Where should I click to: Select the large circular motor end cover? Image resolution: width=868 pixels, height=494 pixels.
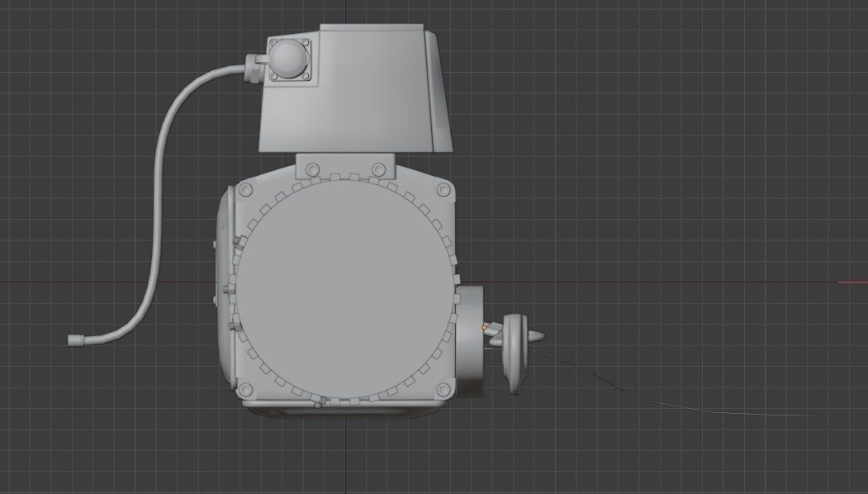[344, 289]
